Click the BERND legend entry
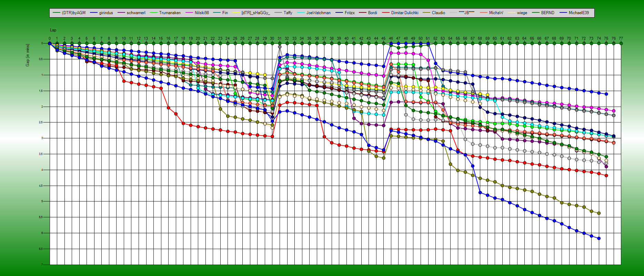The height and width of the screenshot is (276, 644). point(547,13)
